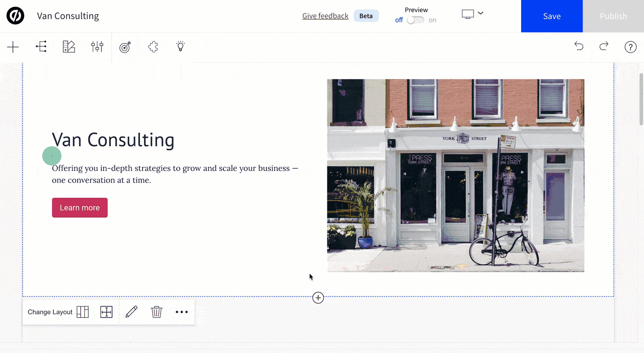Click the circled plus to add section
Viewport: 644px width, 353px height.
coord(318,297)
